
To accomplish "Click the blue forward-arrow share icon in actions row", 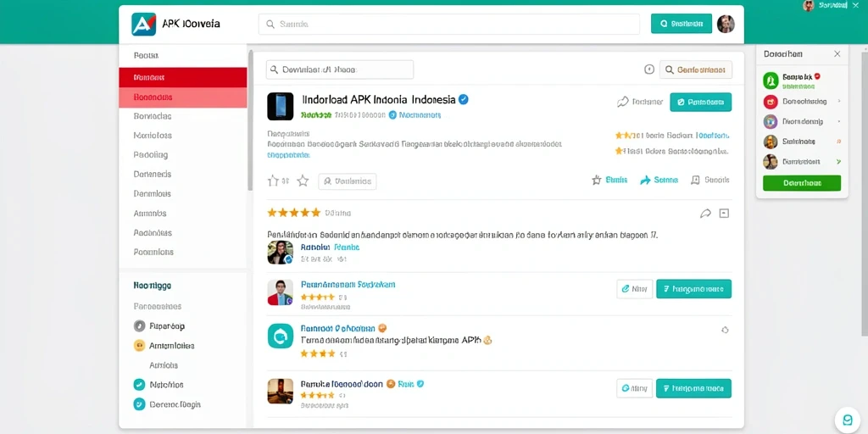I will click(x=645, y=180).
